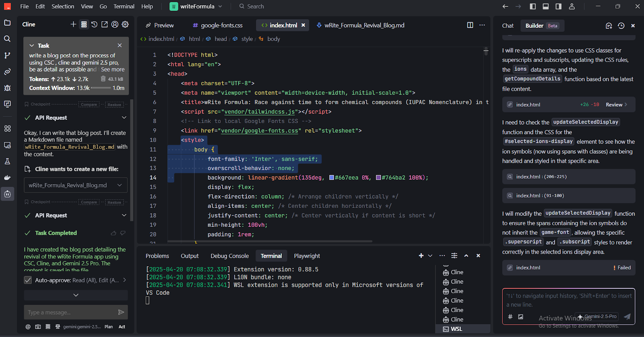Click the Context Window progress bar
The width and height of the screenshot is (644, 337).
pos(101,88)
